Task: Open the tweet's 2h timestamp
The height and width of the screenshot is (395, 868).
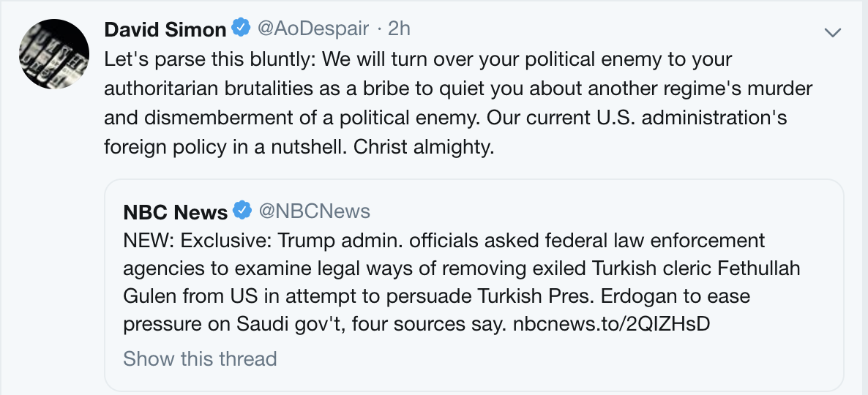Action: point(399,29)
